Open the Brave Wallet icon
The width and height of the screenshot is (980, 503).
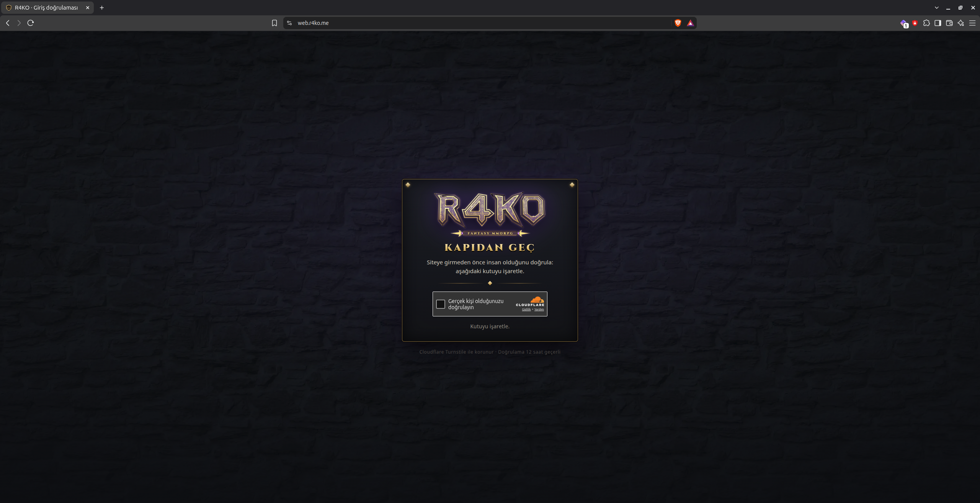949,23
